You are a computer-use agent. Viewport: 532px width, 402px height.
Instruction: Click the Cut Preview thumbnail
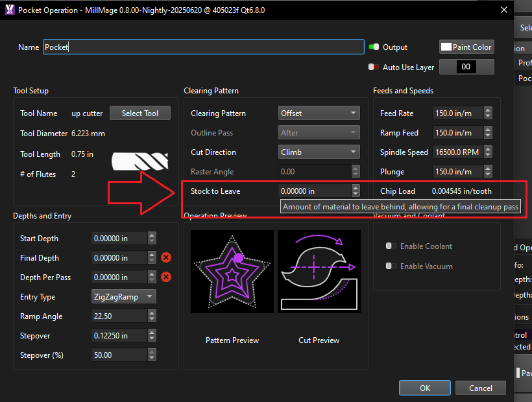319,272
